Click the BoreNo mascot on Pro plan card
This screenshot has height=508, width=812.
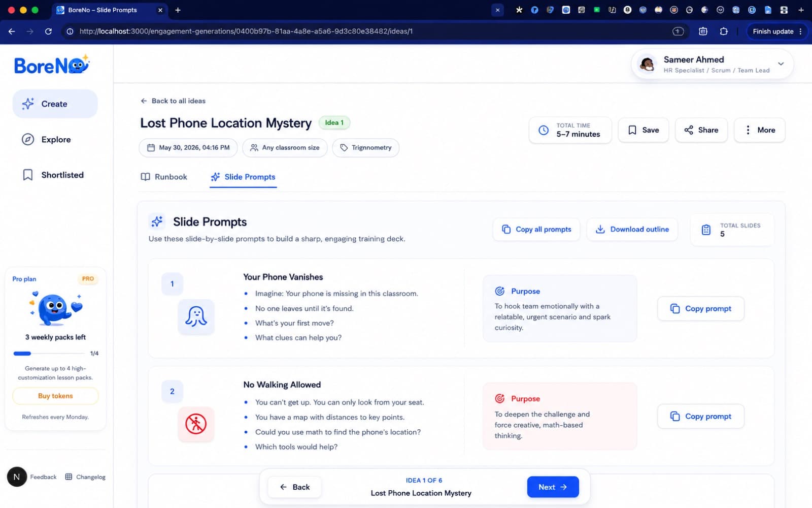(x=55, y=309)
